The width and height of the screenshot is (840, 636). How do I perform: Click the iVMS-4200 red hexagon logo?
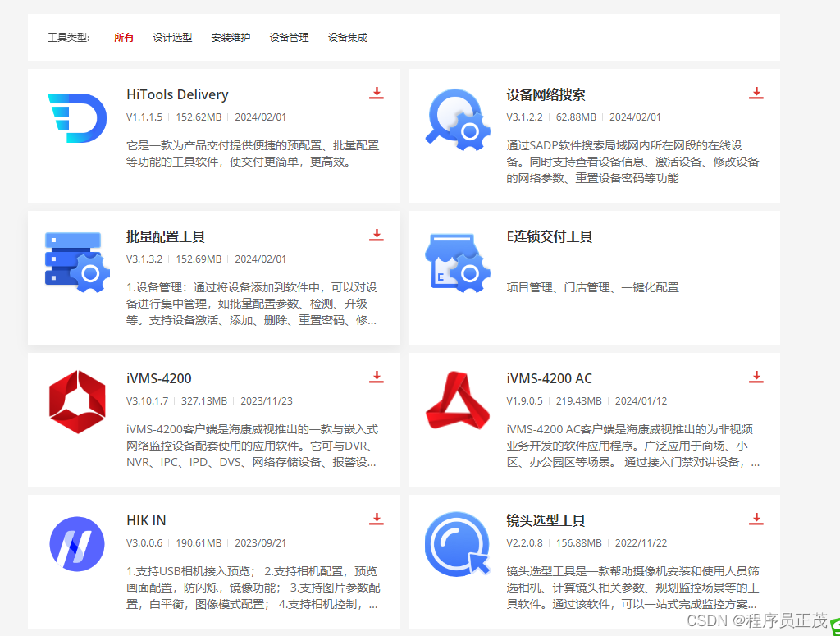pyautogui.click(x=77, y=402)
